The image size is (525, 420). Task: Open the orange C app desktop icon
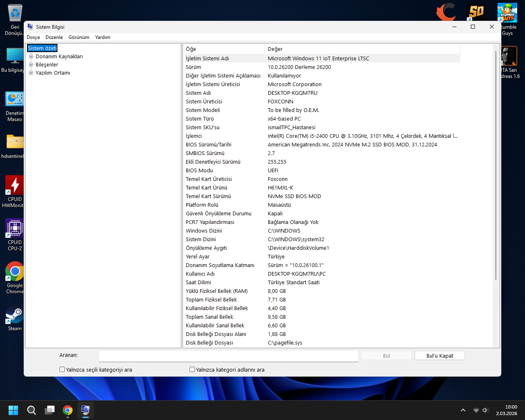[446, 11]
